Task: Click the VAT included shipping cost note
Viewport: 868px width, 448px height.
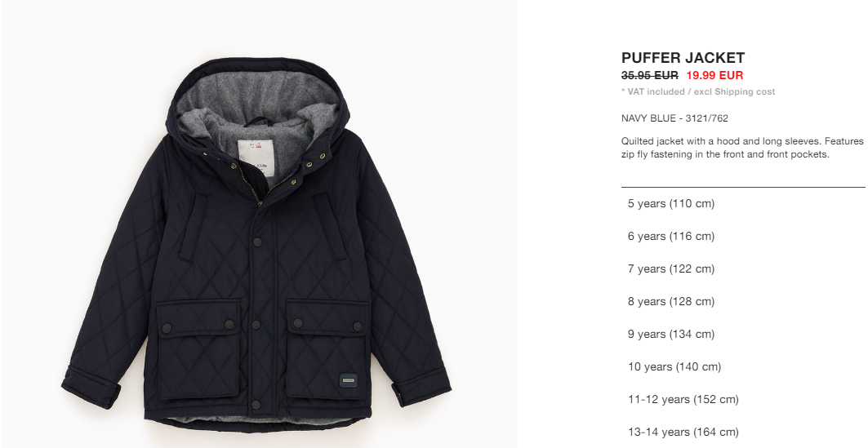Action: 698,92
